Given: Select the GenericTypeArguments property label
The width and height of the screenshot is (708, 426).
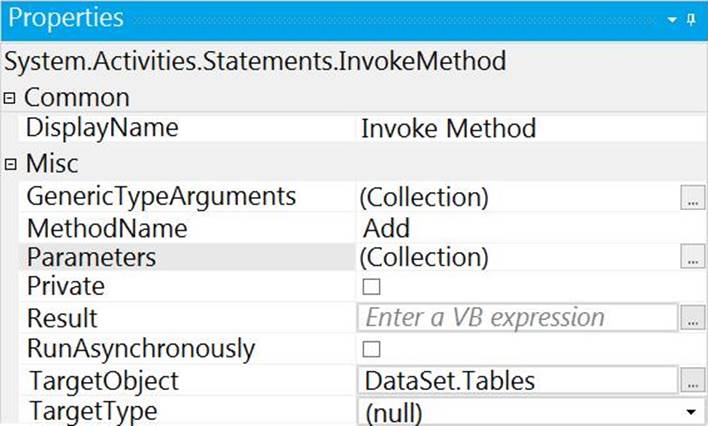Looking at the screenshot, I should tap(161, 197).
